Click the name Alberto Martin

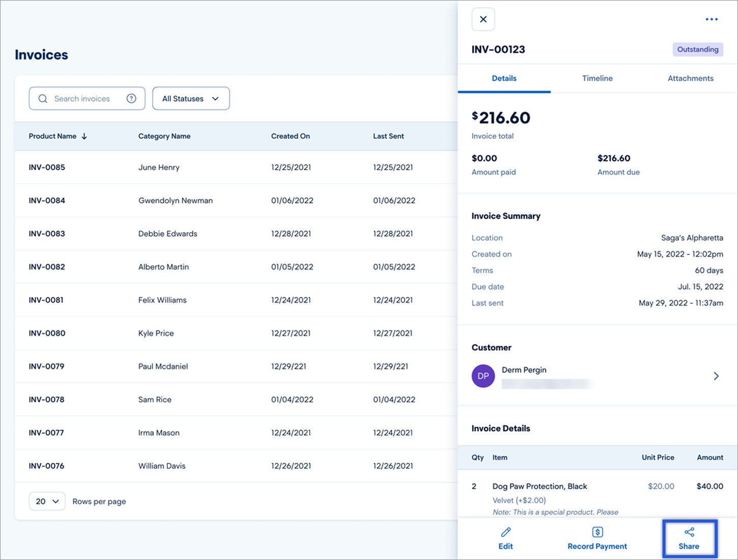[163, 267]
